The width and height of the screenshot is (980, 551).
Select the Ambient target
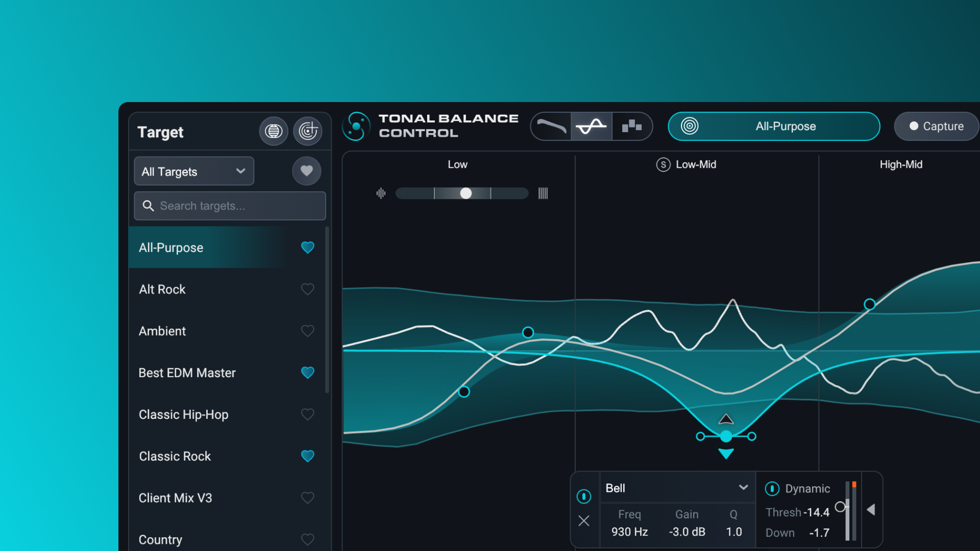click(x=227, y=331)
